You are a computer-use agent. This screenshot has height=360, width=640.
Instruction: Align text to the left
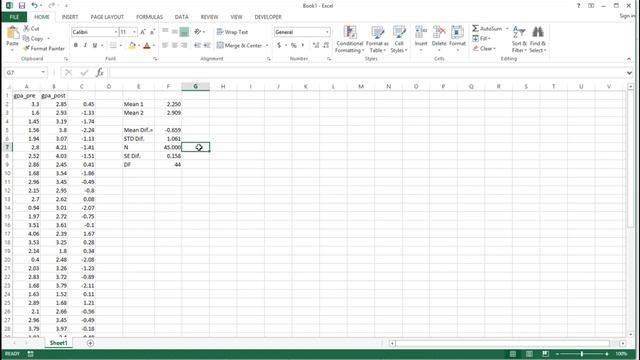165,45
